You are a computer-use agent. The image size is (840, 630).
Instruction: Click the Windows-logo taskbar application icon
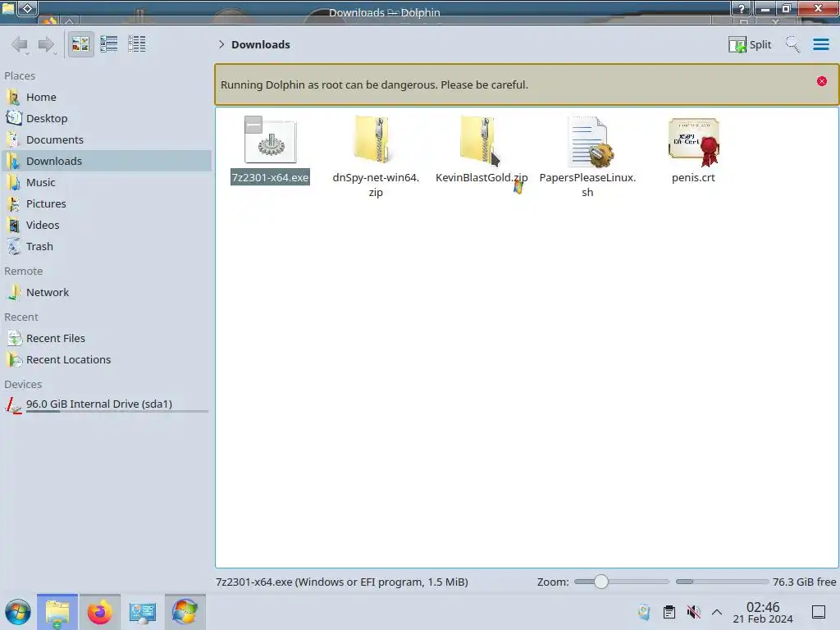(x=185, y=612)
